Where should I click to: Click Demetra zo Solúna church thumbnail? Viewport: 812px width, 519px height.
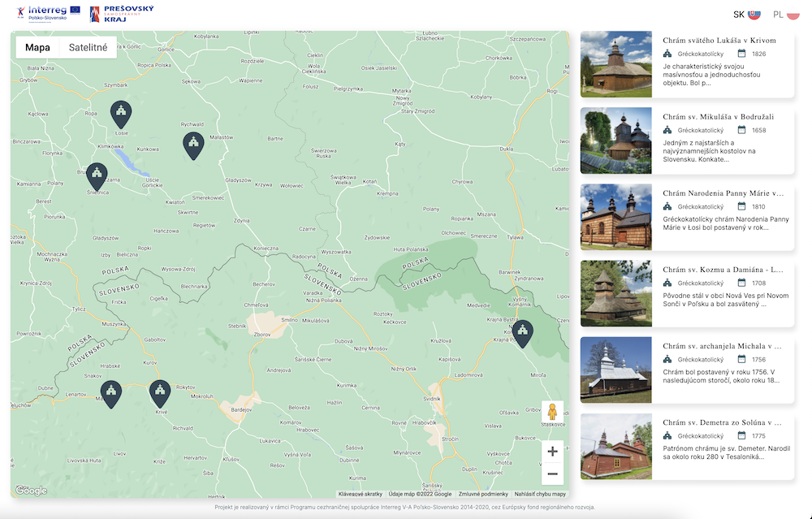click(x=615, y=446)
